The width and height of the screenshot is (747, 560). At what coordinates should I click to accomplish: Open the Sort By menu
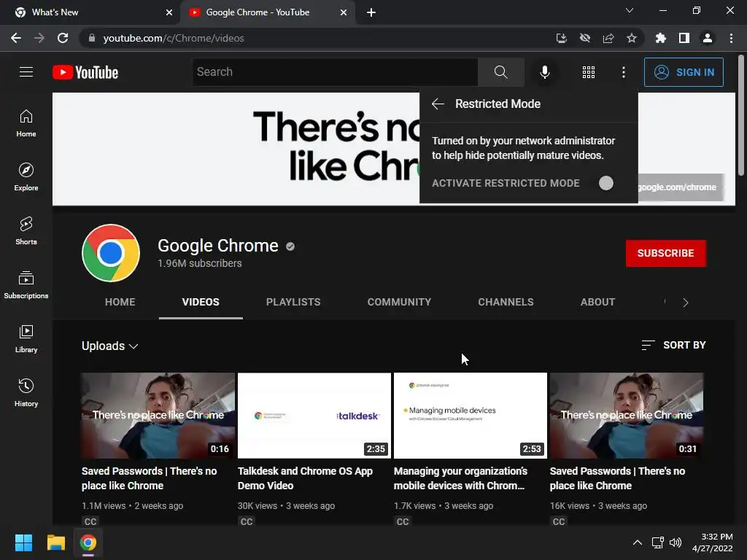point(673,345)
